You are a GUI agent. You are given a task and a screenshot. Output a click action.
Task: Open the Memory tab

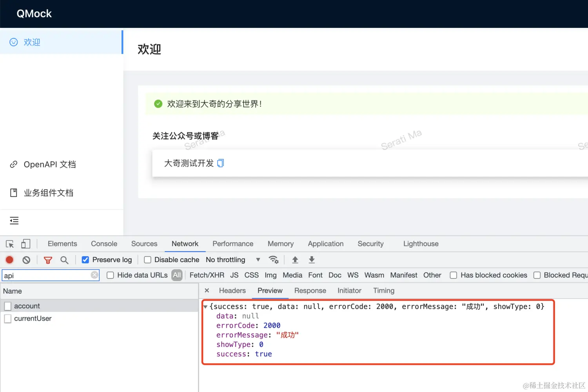(281, 244)
